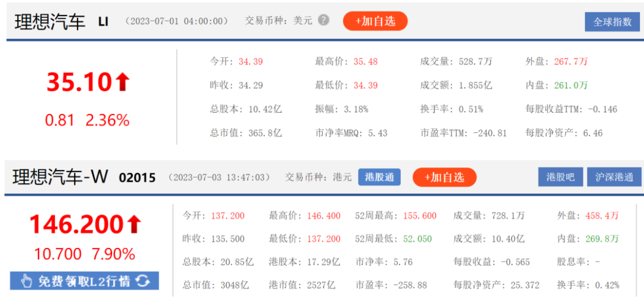Click the hand pointer icon in the L2行情 banner
The image size is (644, 304).
(x=26, y=281)
